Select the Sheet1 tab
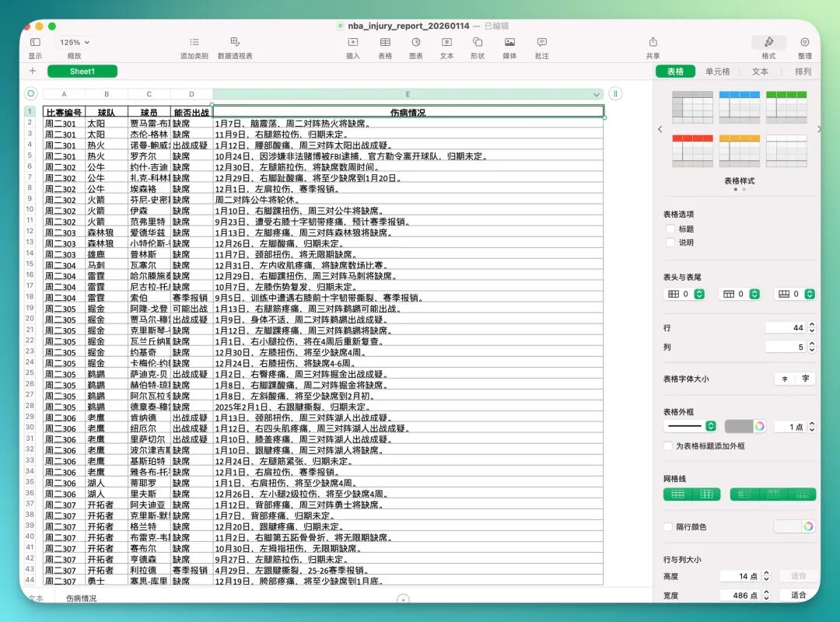Screen dimensions: 840x622 click(x=82, y=72)
